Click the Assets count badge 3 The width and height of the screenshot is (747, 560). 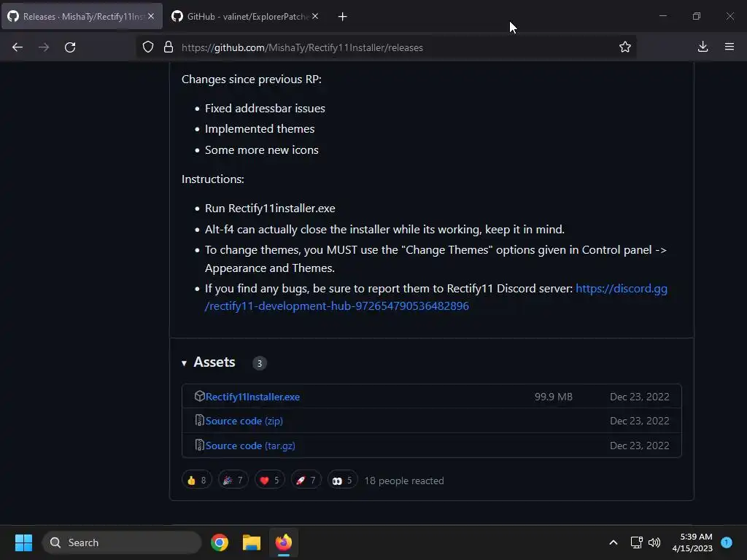tap(260, 363)
